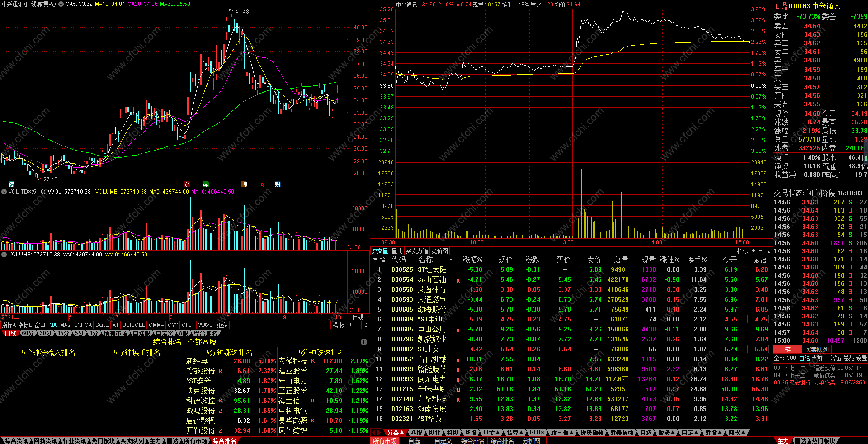Click the 榜 event marker under the K-line chart
The width and height of the screenshot is (868, 444).
pos(244,184)
